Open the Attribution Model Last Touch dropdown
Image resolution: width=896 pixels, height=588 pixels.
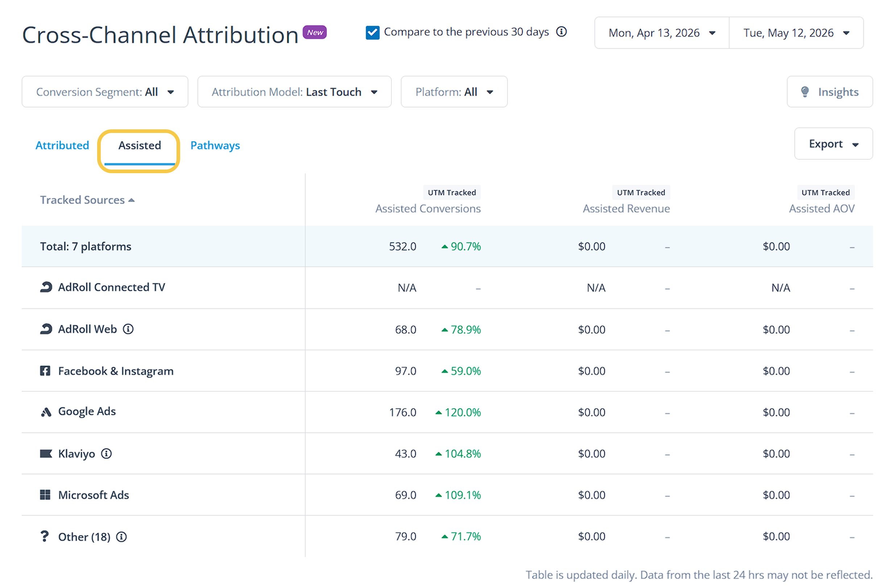pyautogui.click(x=294, y=92)
